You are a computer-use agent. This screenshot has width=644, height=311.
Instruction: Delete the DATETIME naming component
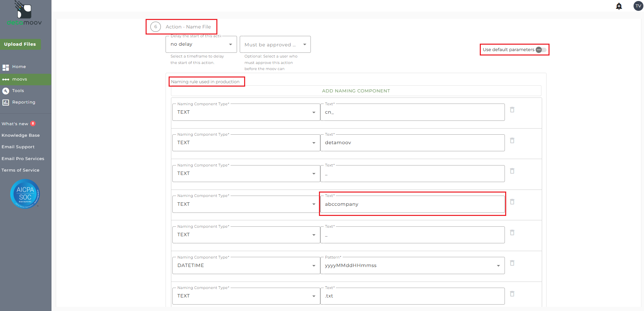tap(512, 263)
